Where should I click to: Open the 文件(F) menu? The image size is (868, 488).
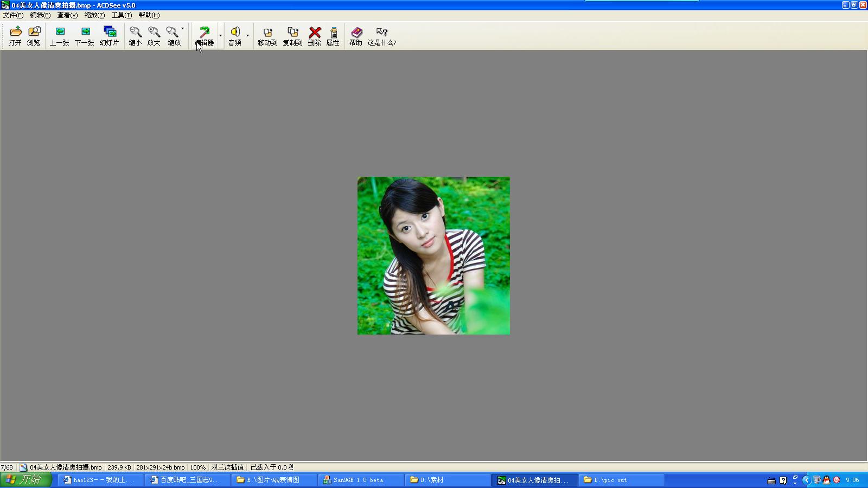click(x=14, y=15)
